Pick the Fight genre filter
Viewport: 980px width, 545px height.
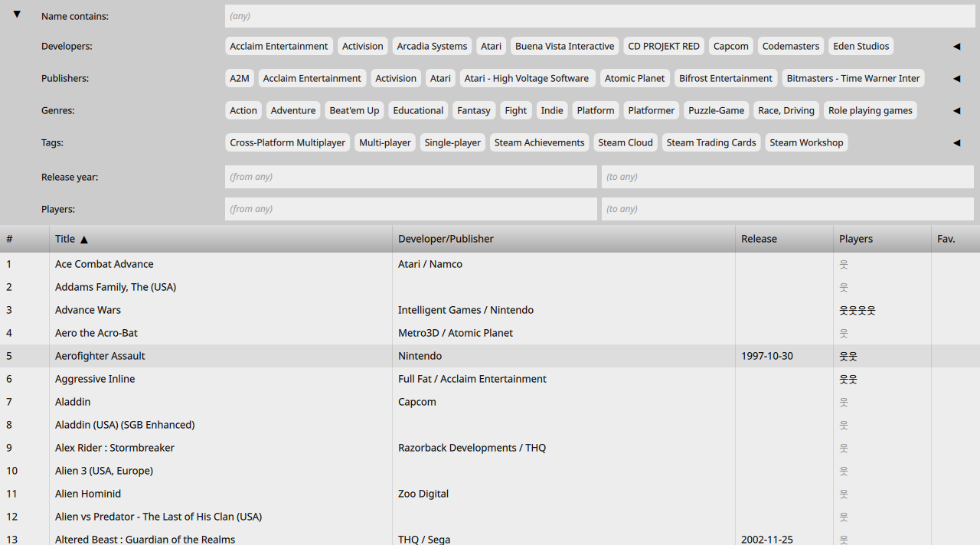pos(516,110)
